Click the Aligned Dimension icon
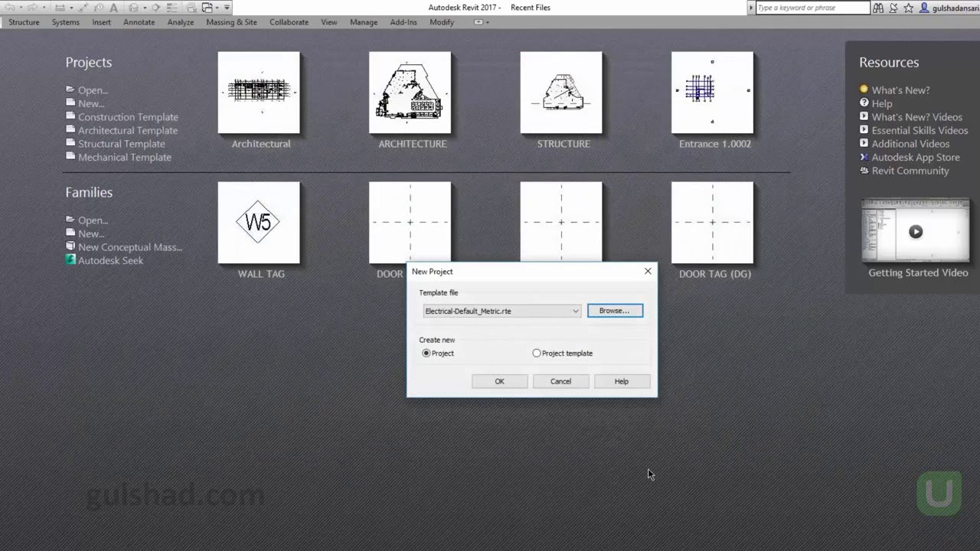980x551 pixels. [83, 8]
